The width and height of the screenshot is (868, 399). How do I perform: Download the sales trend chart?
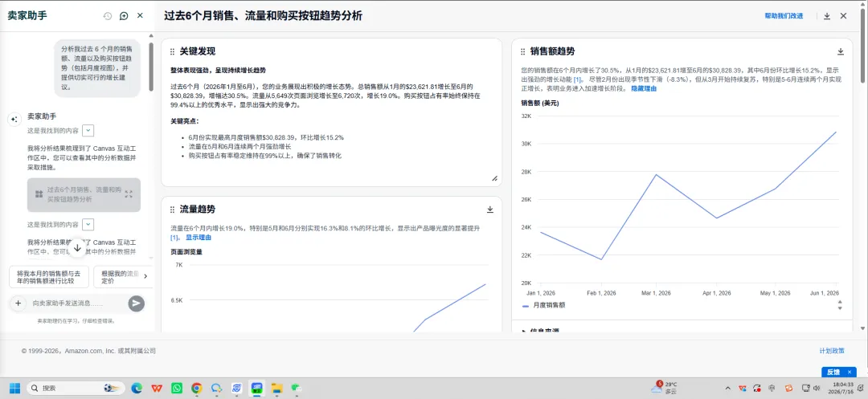point(841,51)
